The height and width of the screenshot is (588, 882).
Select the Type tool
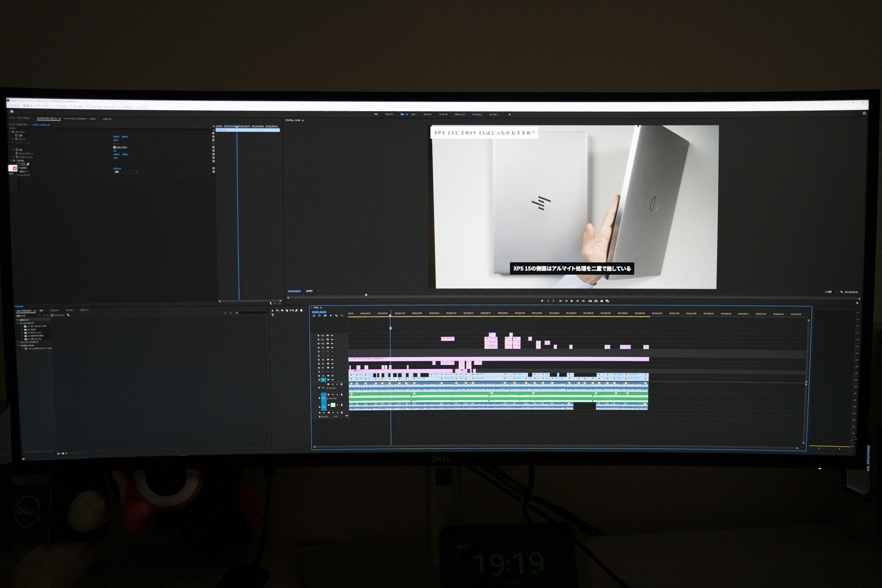(x=272, y=315)
